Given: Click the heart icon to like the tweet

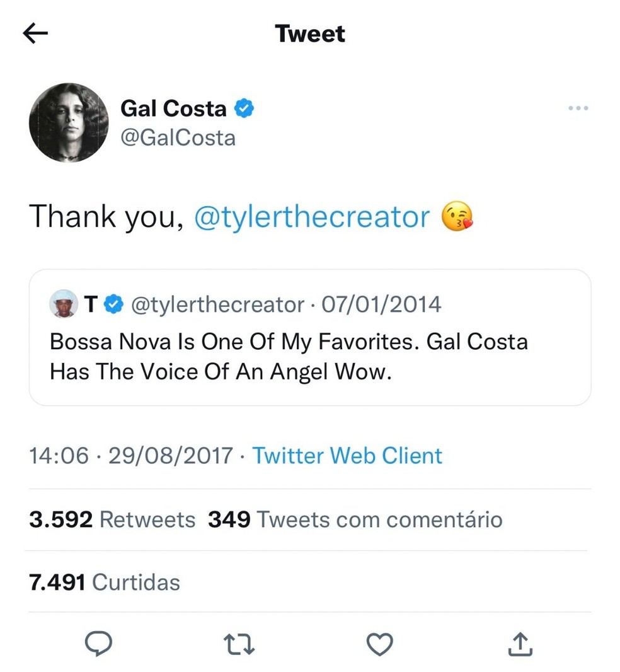Looking at the screenshot, I should tap(379, 644).
